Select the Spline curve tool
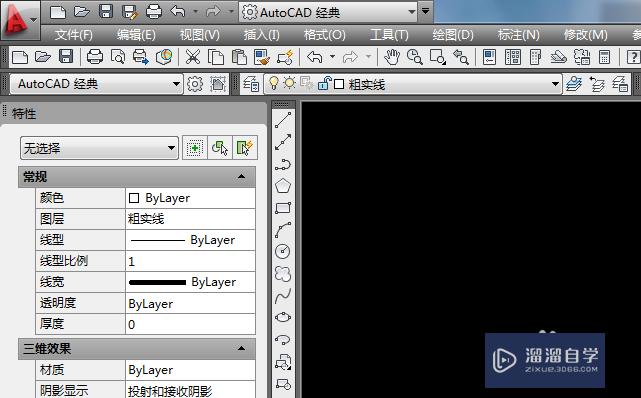 click(x=283, y=296)
